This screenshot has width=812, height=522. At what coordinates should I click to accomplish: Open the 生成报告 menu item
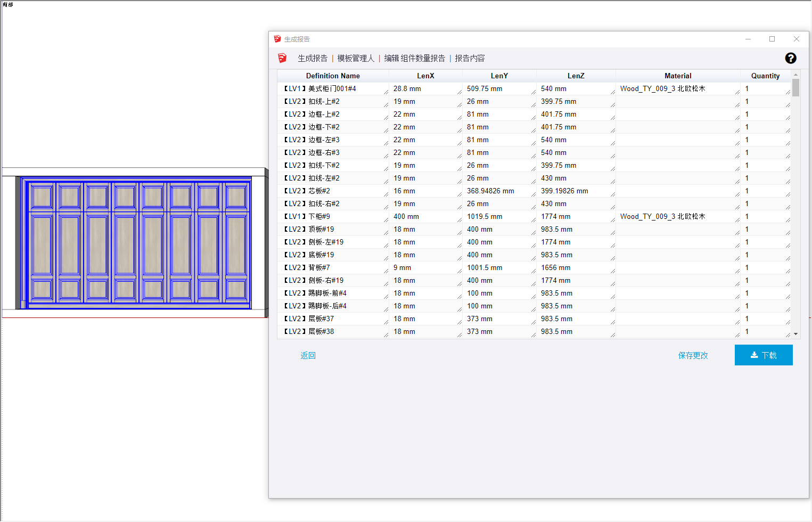tap(313, 58)
